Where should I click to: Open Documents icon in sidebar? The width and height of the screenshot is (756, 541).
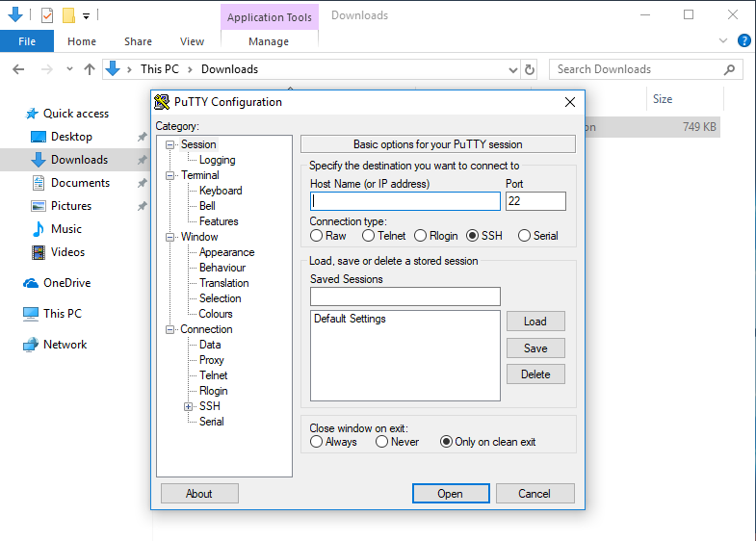point(39,183)
